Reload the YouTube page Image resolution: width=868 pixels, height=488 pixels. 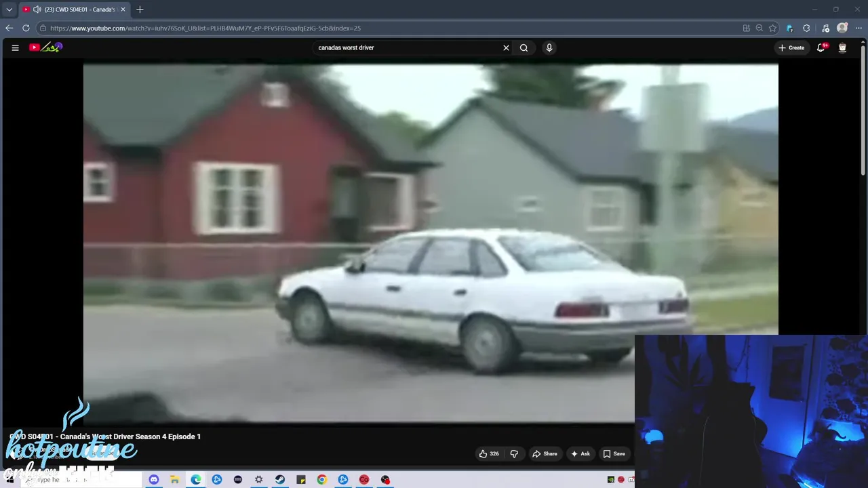(x=26, y=28)
